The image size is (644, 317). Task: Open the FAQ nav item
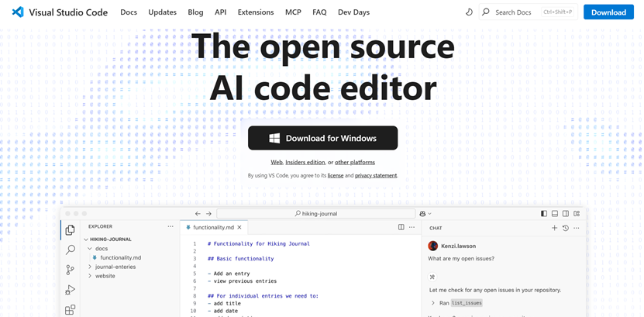[x=319, y=12]
